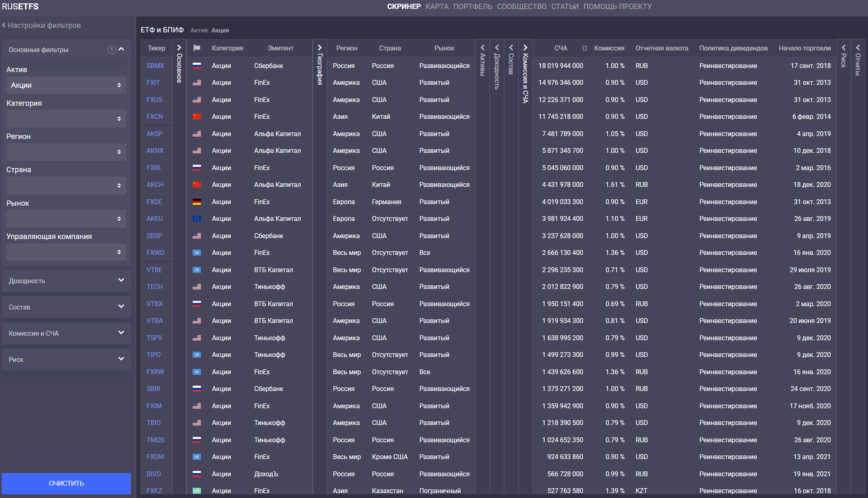Viewport: 868px width, 498px height.
Task: Go back via Настройки фильтров link
Action: pyautogui.click(x=41, y=25)
